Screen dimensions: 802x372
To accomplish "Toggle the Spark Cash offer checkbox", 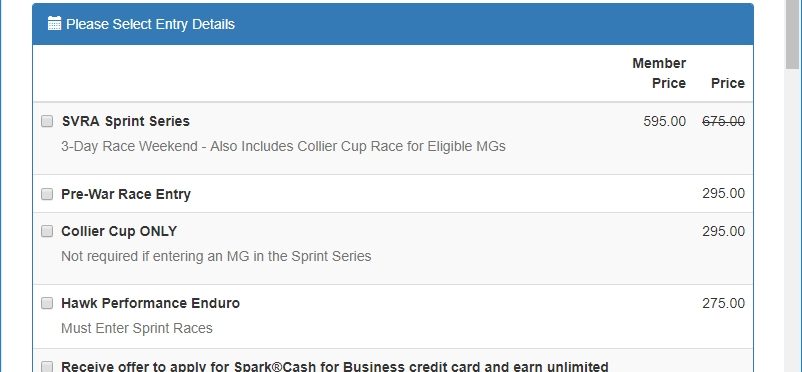I will tap(47, 366).
